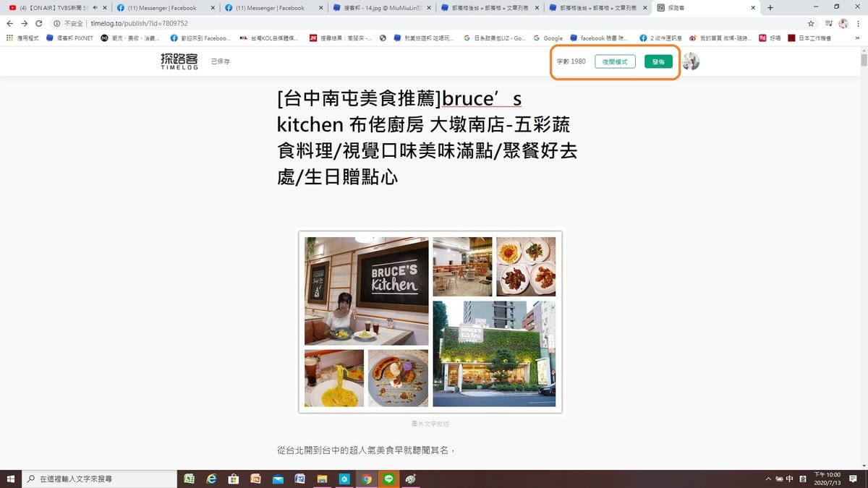Image resolution: width=868 pixels, height=488 pixels.
Task: Launch LINE from the taskbar
Action: [389, 479]
